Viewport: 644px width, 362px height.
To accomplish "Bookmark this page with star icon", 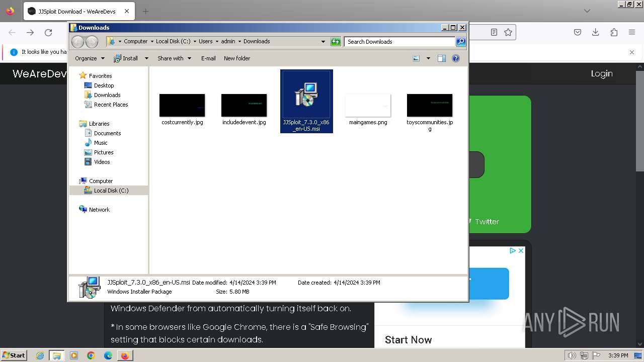I will pyautogui.click(x=508, y=32).
